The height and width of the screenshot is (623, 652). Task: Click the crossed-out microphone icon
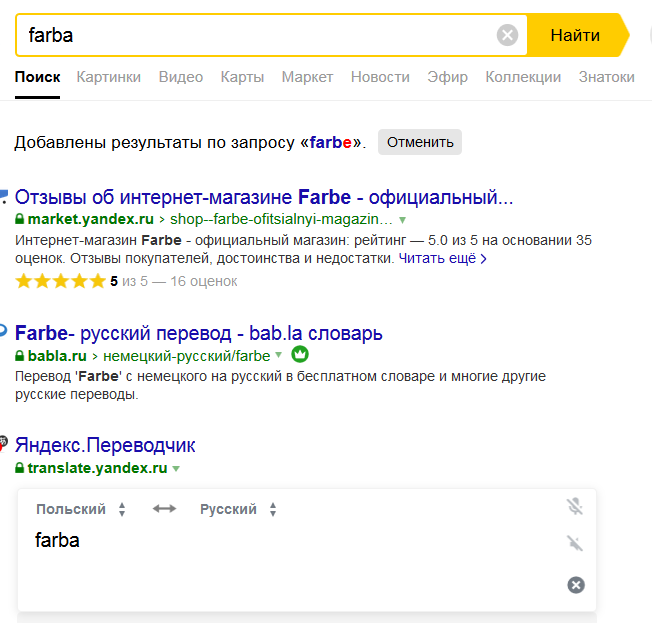click(x=575, y=507)
